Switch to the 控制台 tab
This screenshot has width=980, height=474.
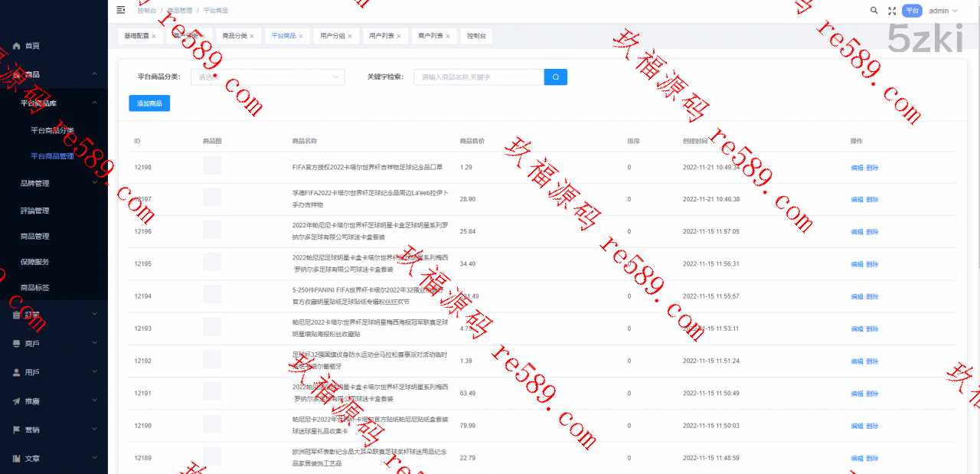tap(476, 36)
